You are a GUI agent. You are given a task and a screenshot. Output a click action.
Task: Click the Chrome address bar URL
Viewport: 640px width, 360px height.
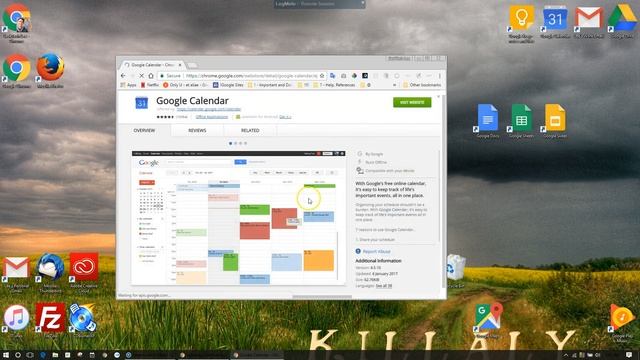pyautogui.click(x=251, y=76)
